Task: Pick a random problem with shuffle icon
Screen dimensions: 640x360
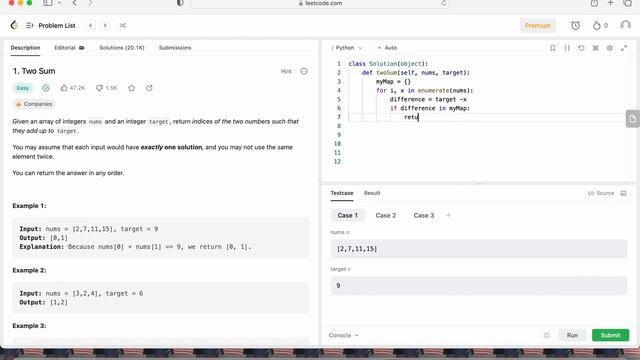Action: pos(122,25)
